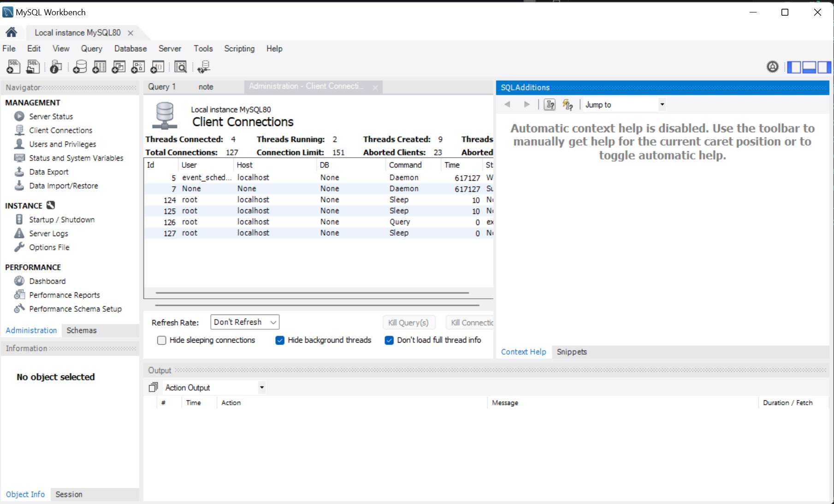
Task: Open SQL script file icon
Action: pyautogui.click(x=33, y=67)
